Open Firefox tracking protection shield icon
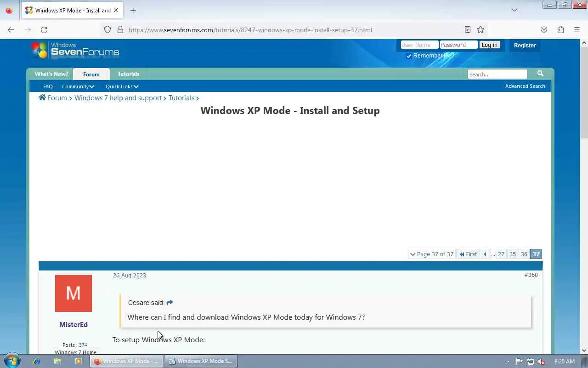588x368 pixels. [107, 29]
